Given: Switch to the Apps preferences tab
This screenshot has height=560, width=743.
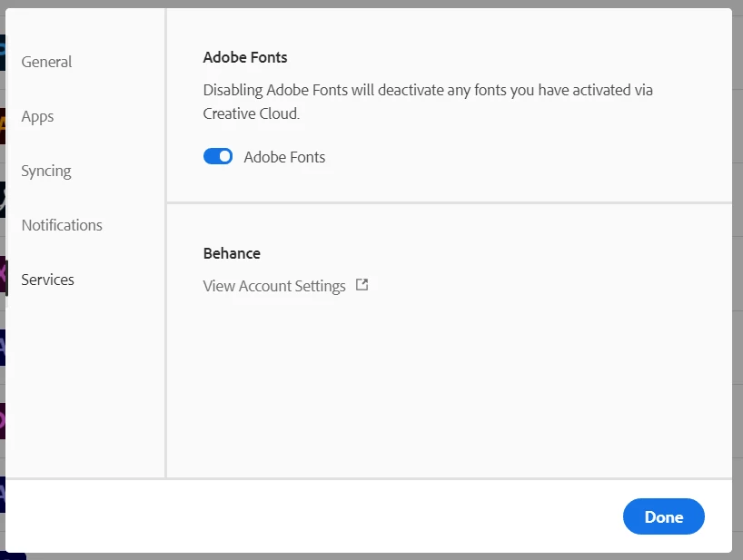Looking at the screenshot, I should (x=37, y=116).
